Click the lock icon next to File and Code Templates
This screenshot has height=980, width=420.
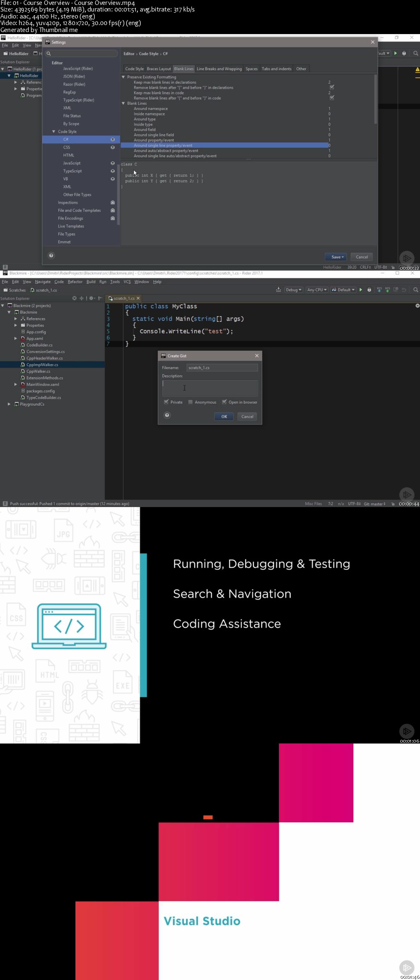[x=113, y=210]
